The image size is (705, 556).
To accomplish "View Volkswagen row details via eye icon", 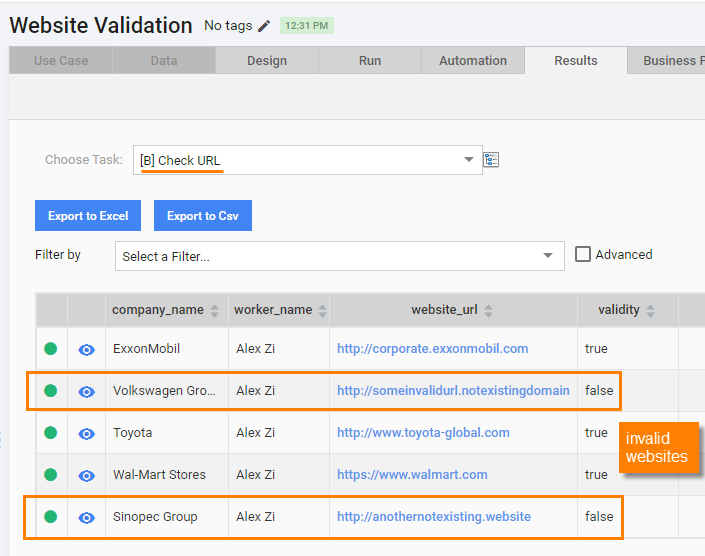I will pyautogui.click(x=86, y=392).
